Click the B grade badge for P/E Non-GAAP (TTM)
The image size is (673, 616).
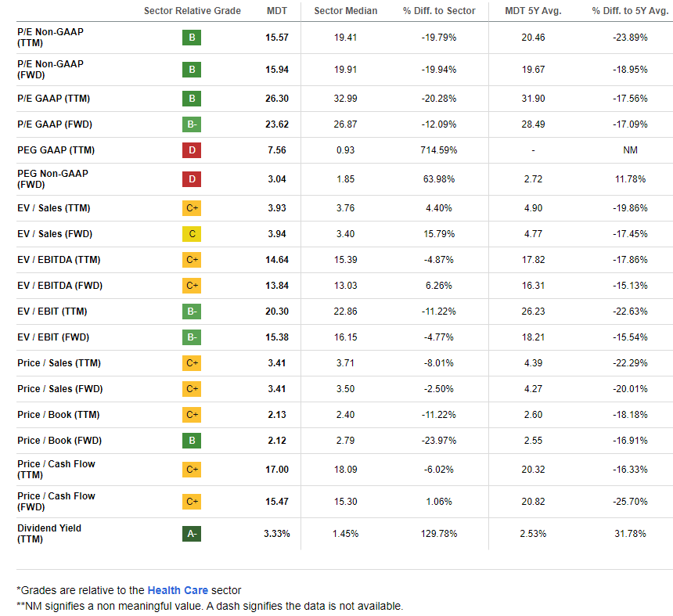coord(192,38)
